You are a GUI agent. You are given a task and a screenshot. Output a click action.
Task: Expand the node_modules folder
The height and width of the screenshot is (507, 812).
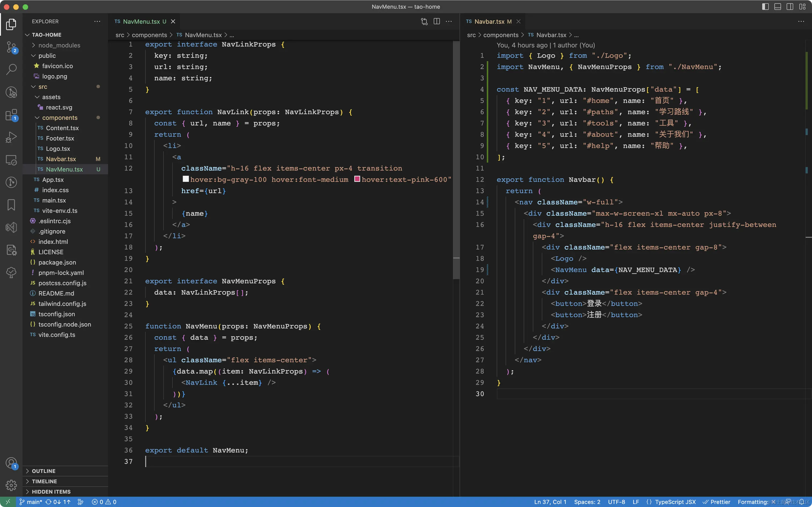tap(59, 45)
